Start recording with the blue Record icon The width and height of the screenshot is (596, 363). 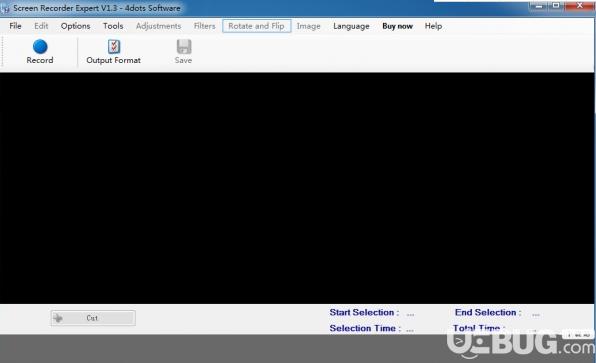[x=40, y=47]
